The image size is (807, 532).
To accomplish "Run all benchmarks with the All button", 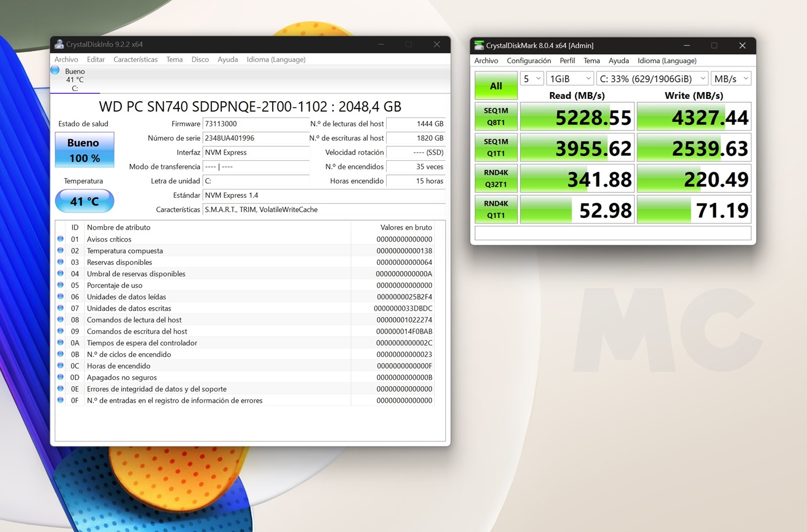I will 496,86.
